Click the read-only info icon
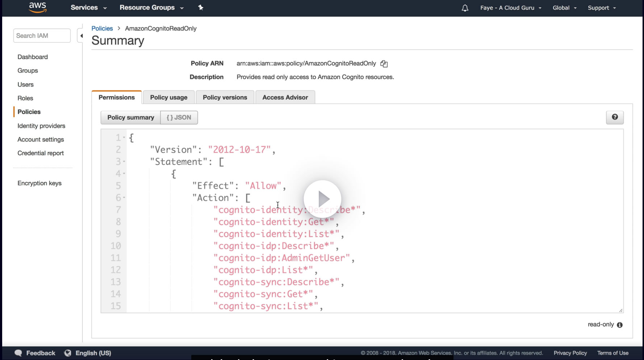Image resolution: width=644 pixels, height=360 pixels. (620, 325)
